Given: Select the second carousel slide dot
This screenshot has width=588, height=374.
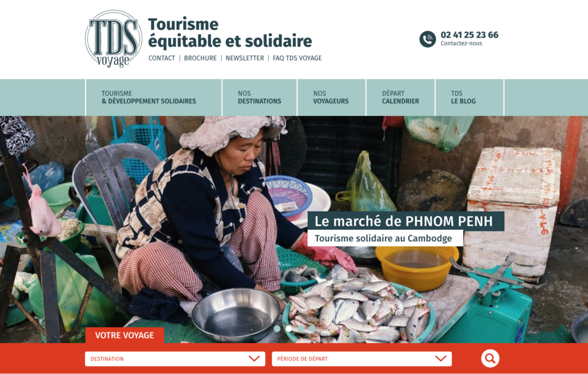Looking at the screenshot, I should pyautogui.click(x=289, y=329).
